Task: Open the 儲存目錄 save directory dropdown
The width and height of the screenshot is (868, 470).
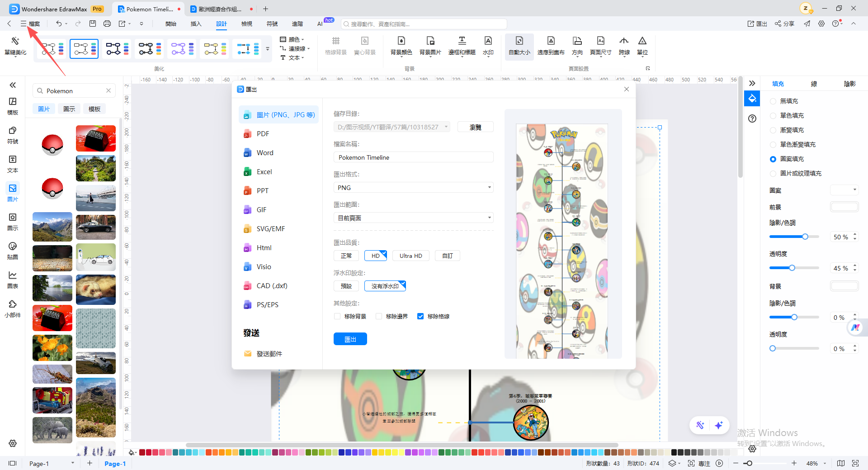Action: pos(392,127)
